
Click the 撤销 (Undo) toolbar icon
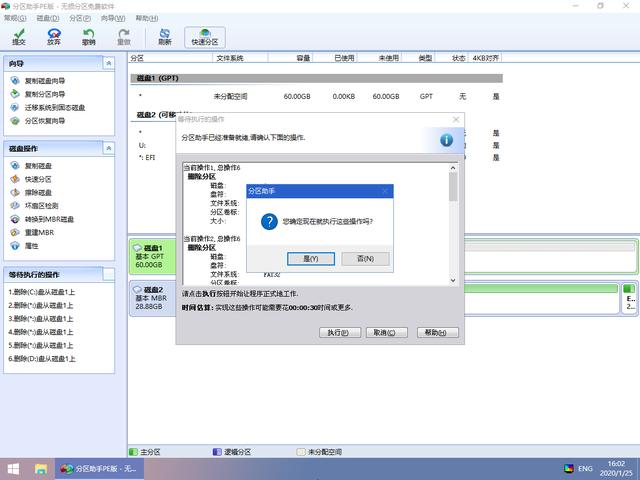pyautogui.click(x=89, y=37)
